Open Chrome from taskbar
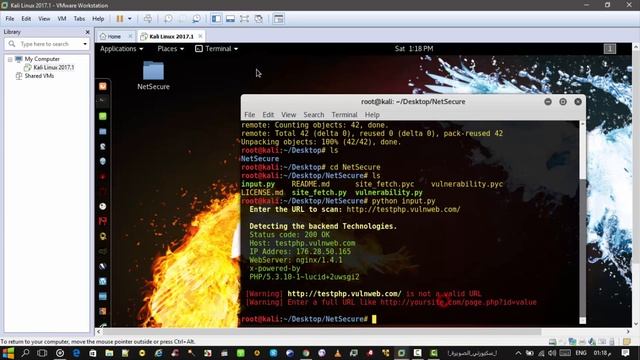This screenshot has width=640, height=360. 306,353
